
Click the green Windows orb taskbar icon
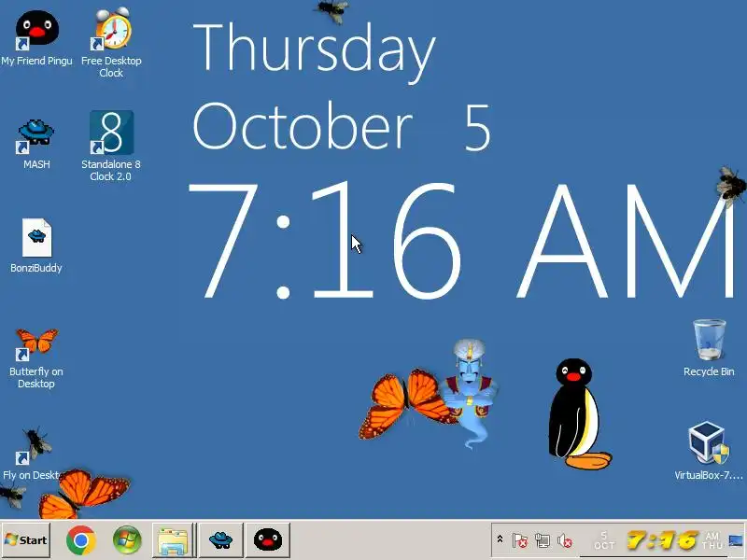tap(127, 540)
